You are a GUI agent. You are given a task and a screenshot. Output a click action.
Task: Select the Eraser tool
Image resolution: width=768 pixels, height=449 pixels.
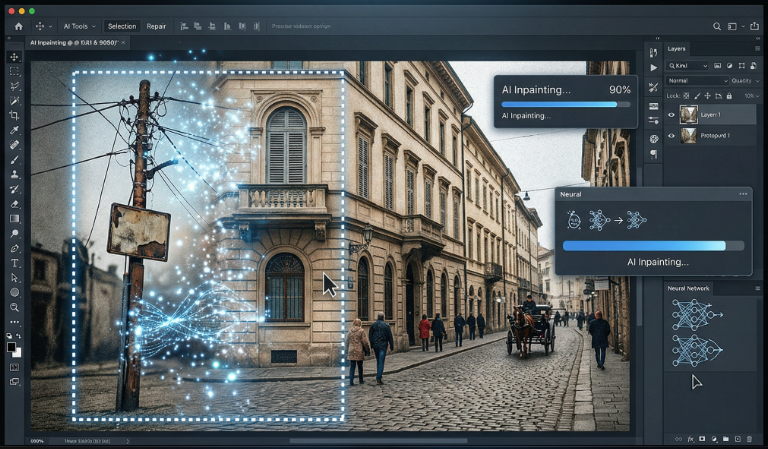point(14,203)
